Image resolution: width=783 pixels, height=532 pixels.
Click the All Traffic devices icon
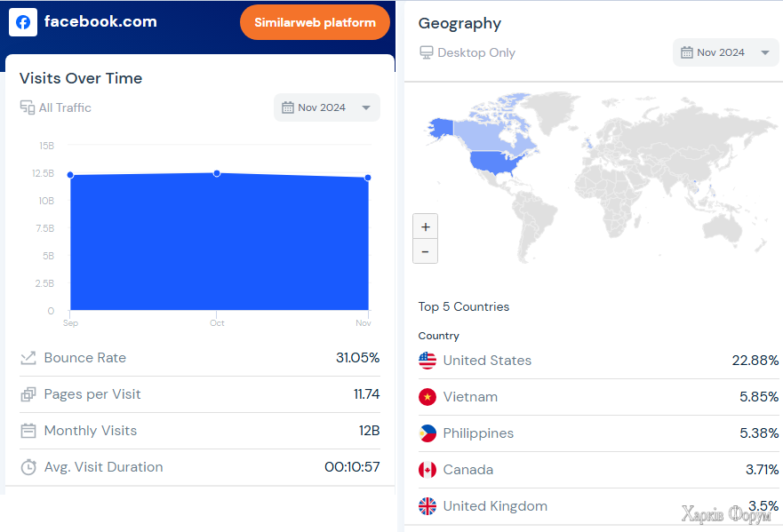pyautogui.click(x=28, y=107)
